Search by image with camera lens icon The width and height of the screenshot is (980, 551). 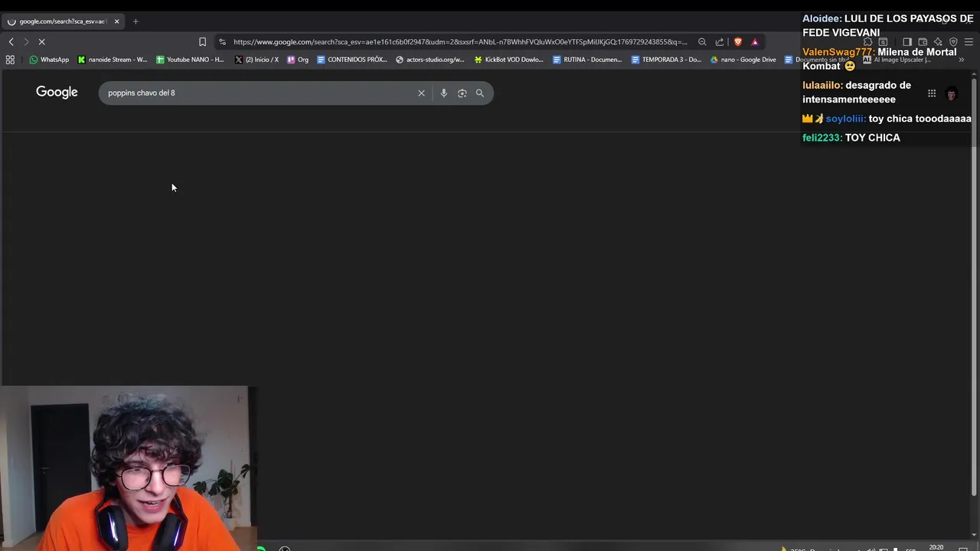(x=462, y=93)
